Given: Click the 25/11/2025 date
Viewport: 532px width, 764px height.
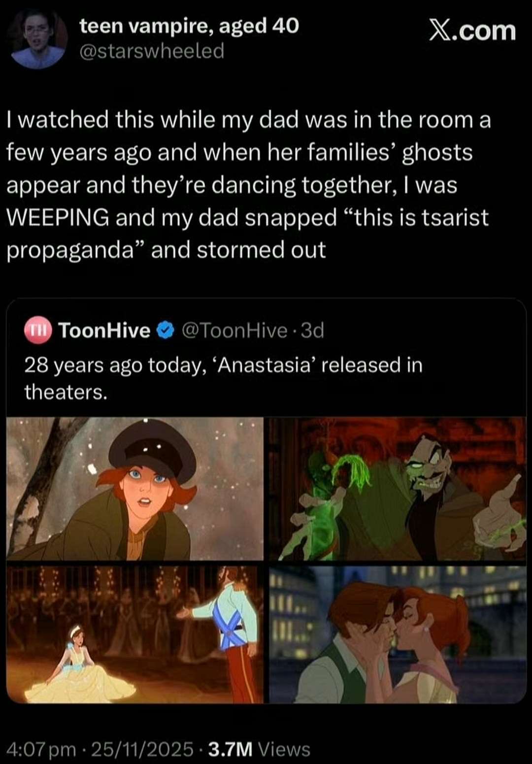Looking at the screenshot, I should [x=142, y=749].
